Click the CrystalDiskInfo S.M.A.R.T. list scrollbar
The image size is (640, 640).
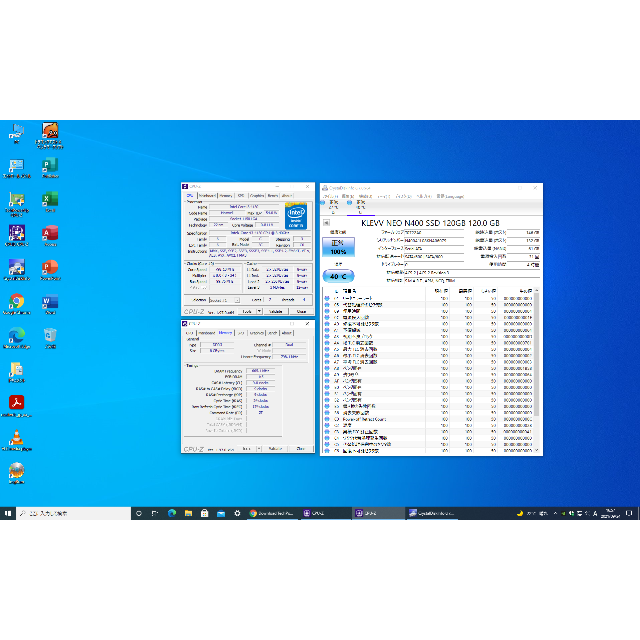click(537, 370)
